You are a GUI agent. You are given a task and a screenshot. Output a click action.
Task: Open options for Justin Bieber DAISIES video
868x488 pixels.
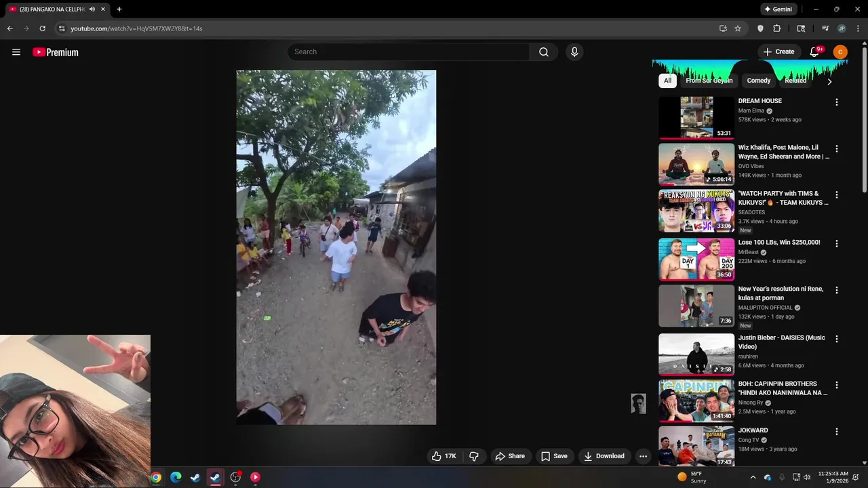click(x=836, y=339)
